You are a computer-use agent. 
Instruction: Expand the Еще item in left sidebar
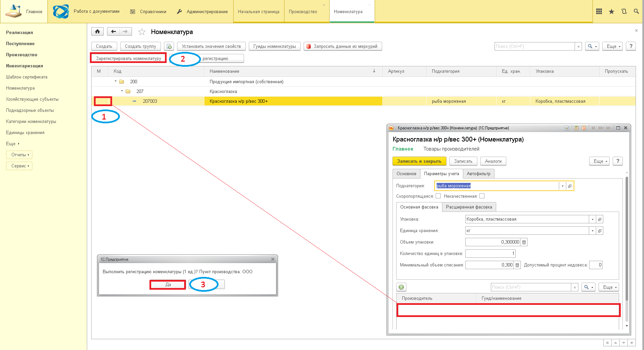pyautogui.click(x=12, y=144)
